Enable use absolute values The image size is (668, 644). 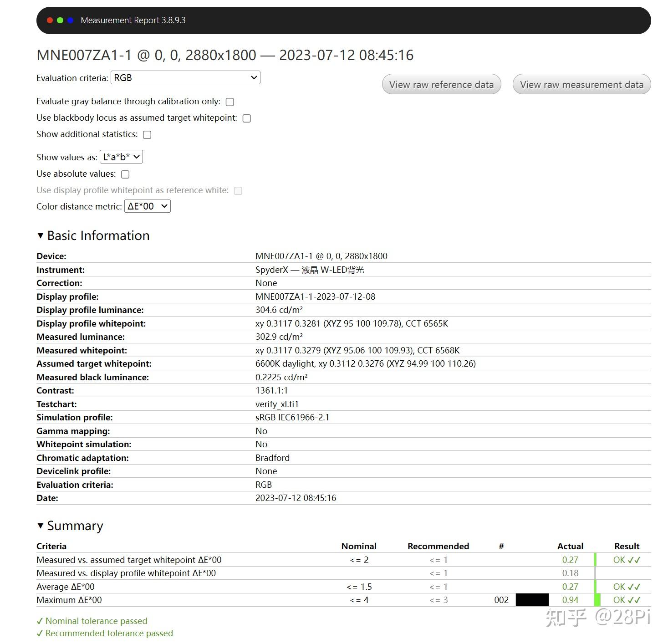click(125, 174)
